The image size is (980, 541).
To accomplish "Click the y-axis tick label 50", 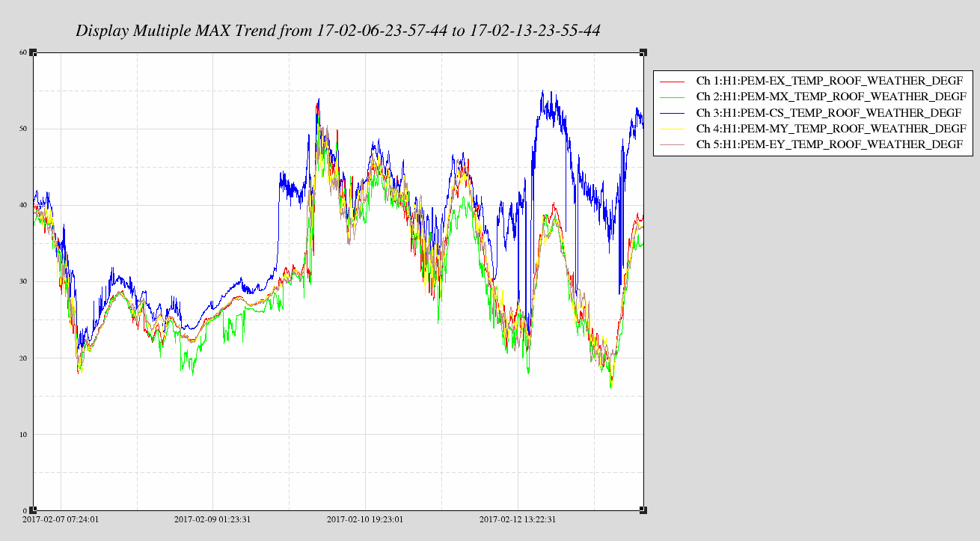I will coord(23,129).
